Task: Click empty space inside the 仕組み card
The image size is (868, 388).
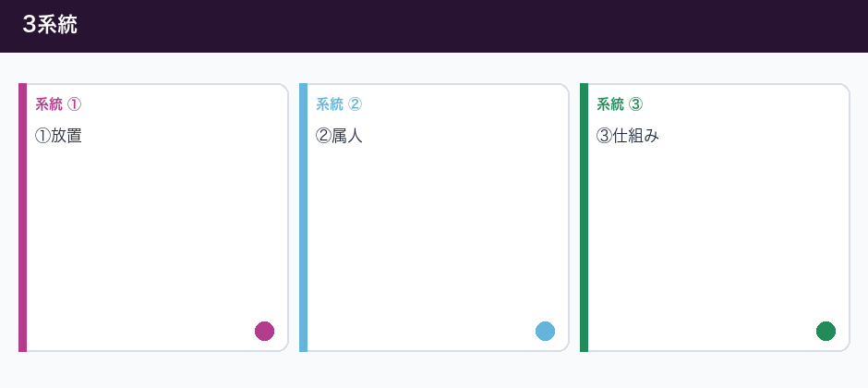Action: coord(717,233)
